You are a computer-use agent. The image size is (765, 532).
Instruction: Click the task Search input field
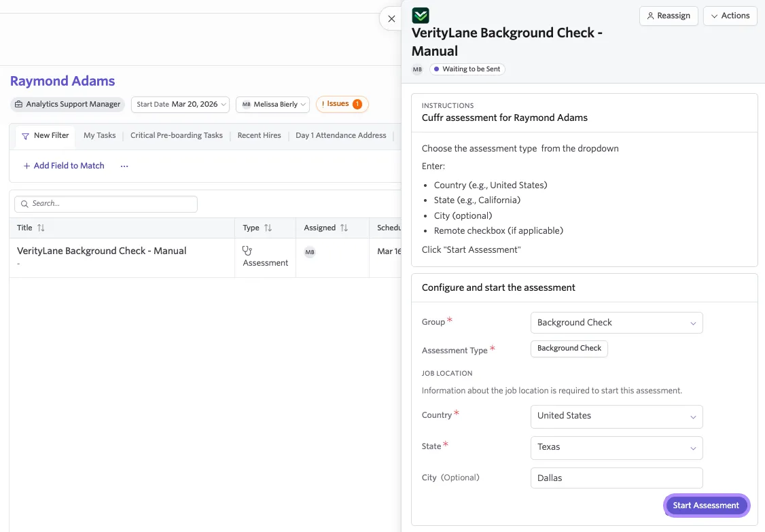click(106, 204)
